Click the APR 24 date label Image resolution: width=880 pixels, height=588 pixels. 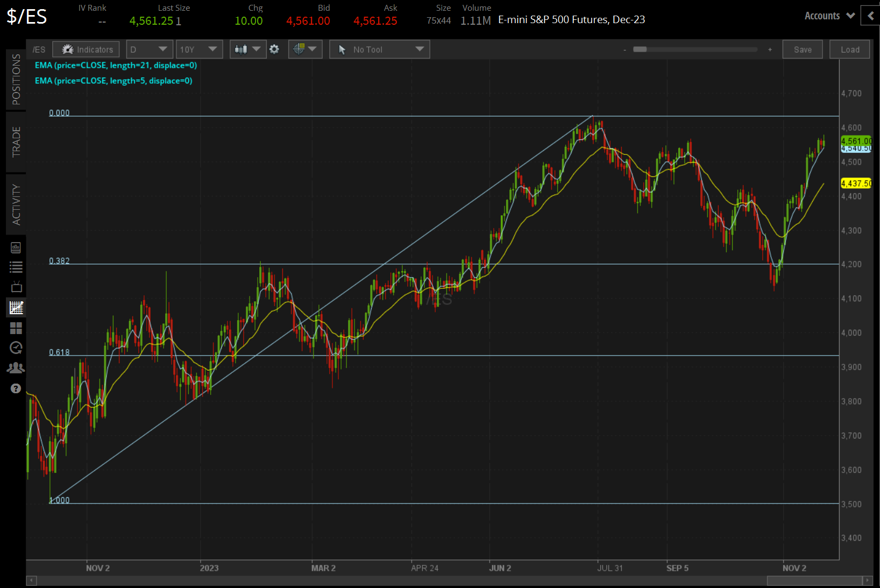coord(425,568)
